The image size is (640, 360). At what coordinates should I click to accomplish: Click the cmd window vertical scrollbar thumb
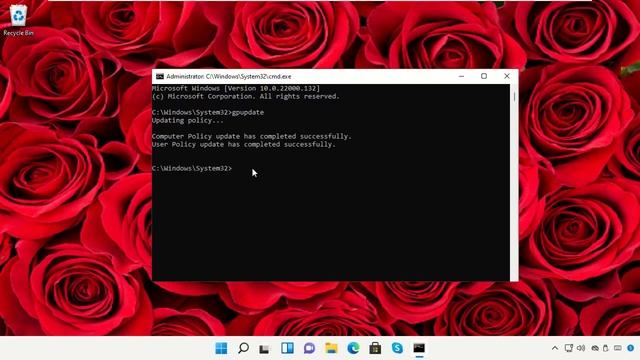pos(514,97)
